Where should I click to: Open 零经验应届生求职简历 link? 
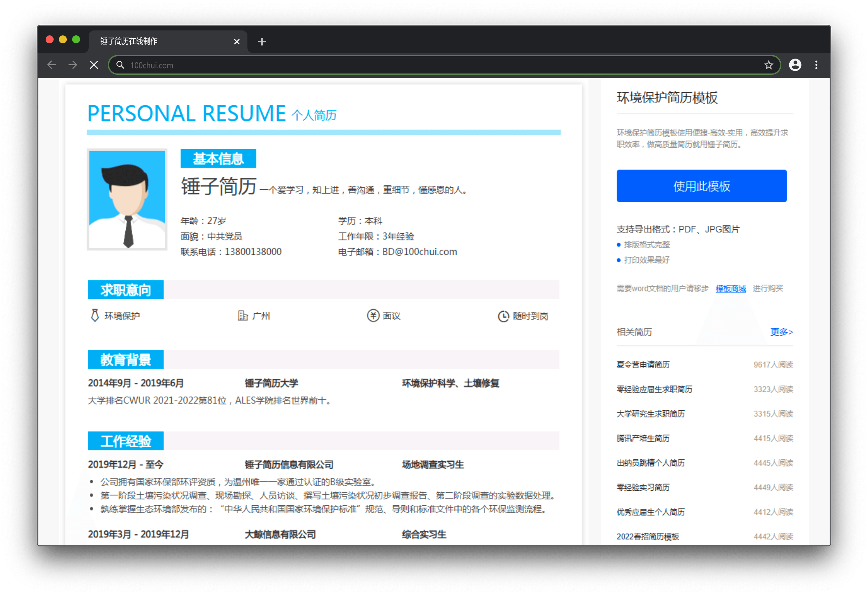click(x=654, y=389)
